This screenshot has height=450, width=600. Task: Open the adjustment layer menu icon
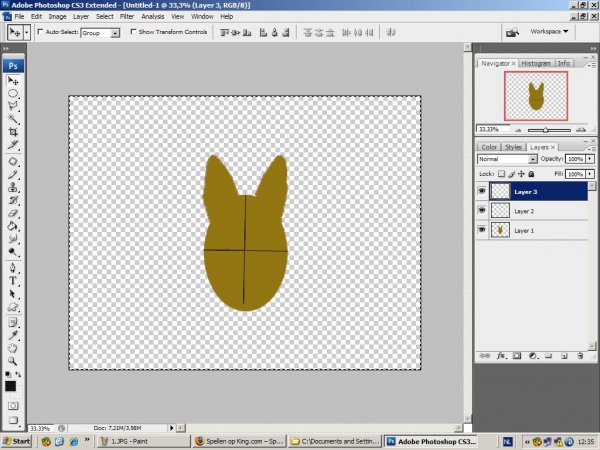point(533,356)
